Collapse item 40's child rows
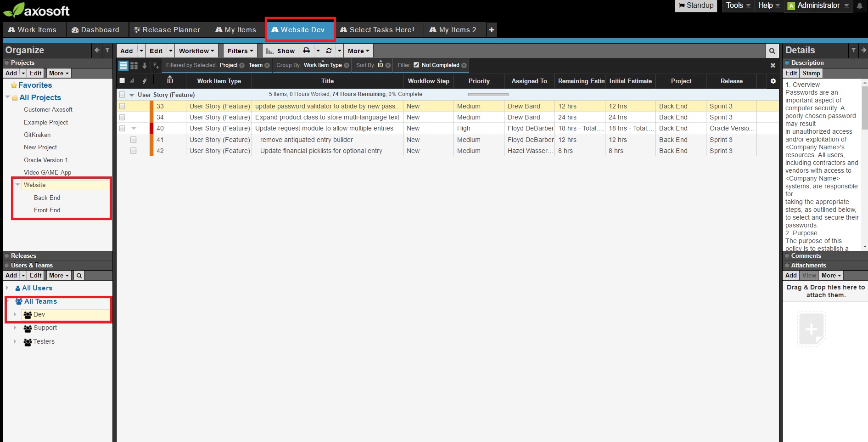The height and width of the screenshot is (442, 868). [x=134, y=128]
